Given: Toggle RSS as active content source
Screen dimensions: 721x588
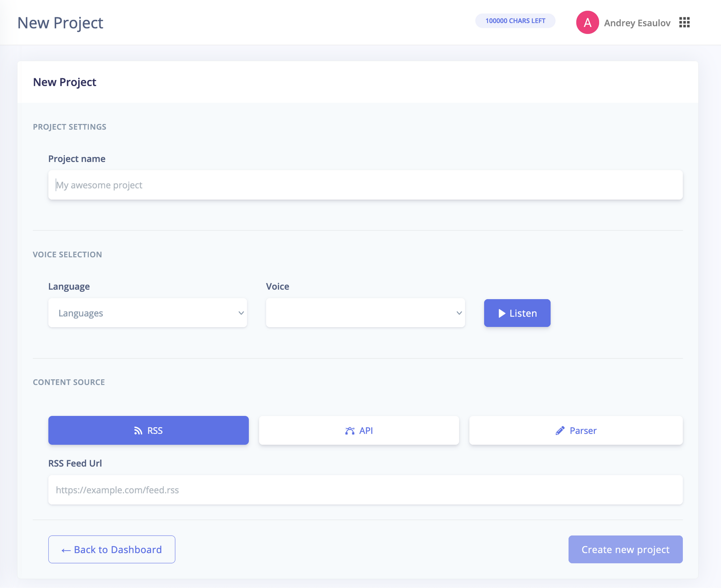Looking at the screenshot, I should point(148,430).
